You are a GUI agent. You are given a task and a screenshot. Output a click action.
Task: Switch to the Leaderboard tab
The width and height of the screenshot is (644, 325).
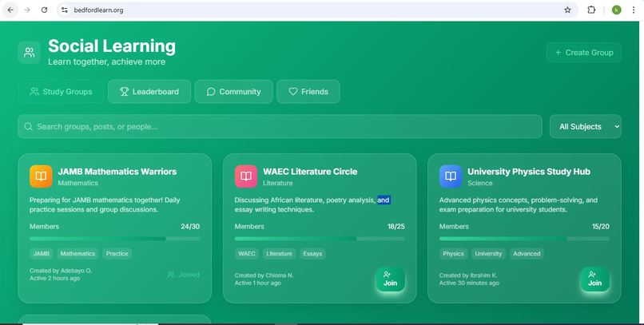[149, 92]
